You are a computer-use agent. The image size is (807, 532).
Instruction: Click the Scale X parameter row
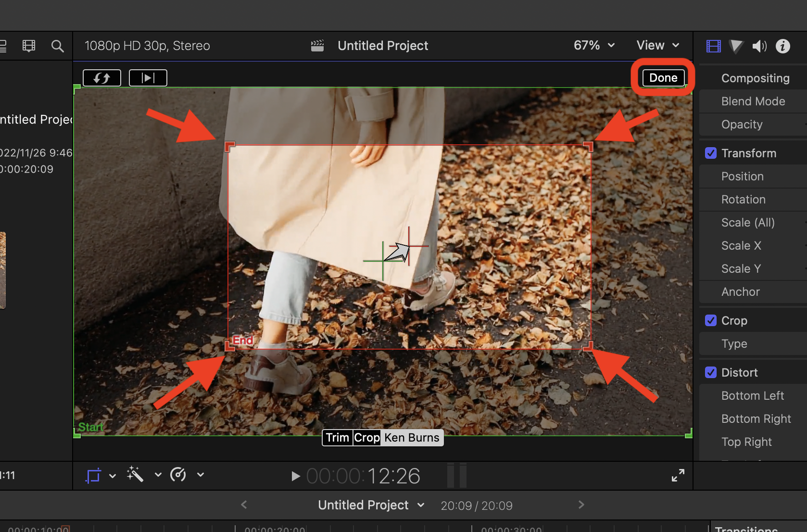[753, 245]
